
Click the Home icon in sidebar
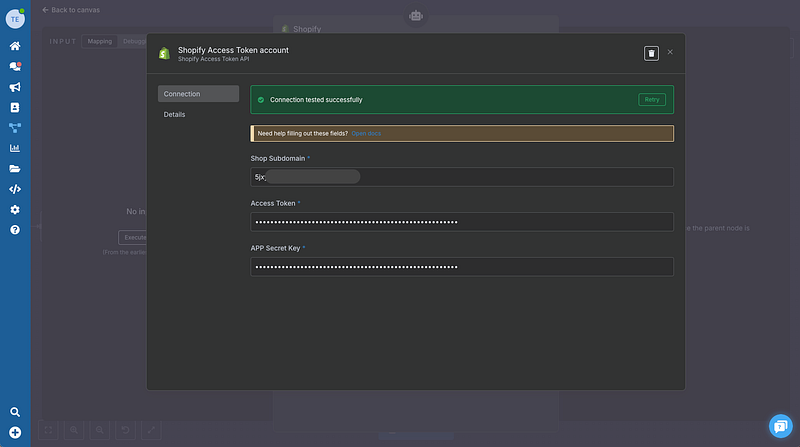click(15, 46)
